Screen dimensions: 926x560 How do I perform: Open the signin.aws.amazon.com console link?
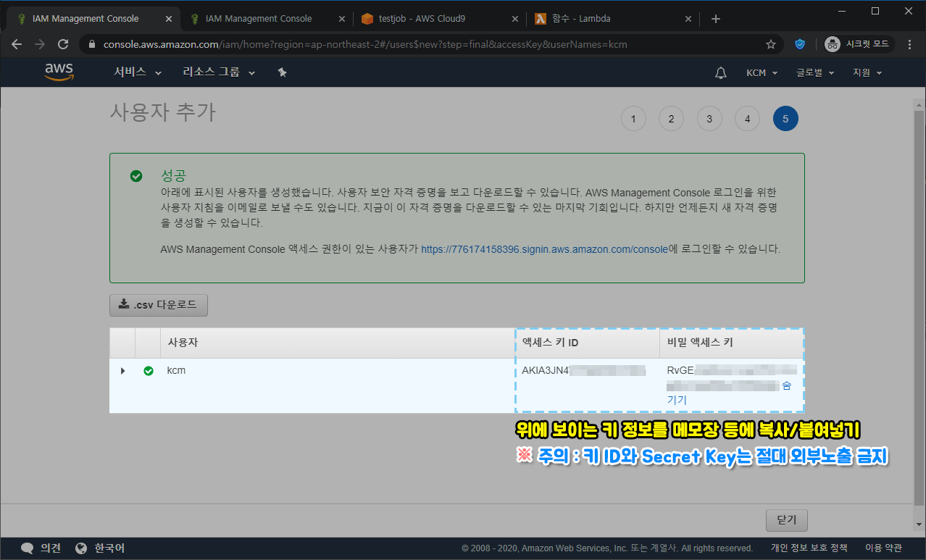[x=544, y=249]
